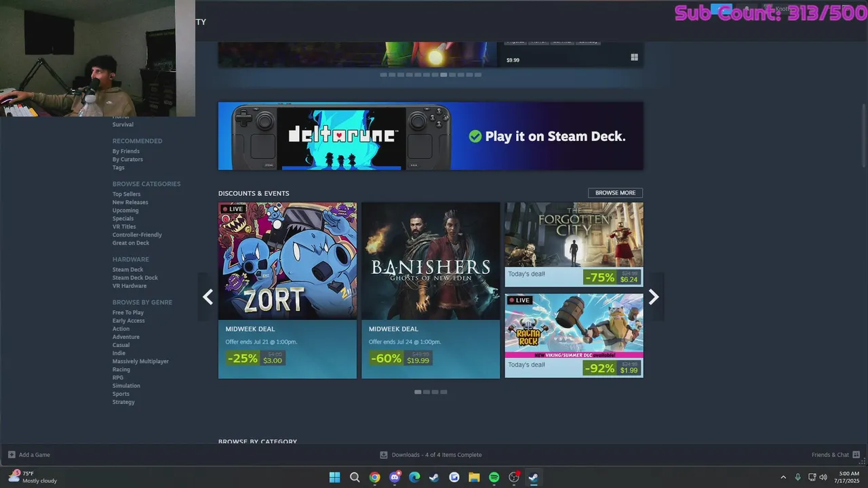Screen dimensions: 868x488
Task: Open The Forgotten City daily deal
Action: (574, 245)
